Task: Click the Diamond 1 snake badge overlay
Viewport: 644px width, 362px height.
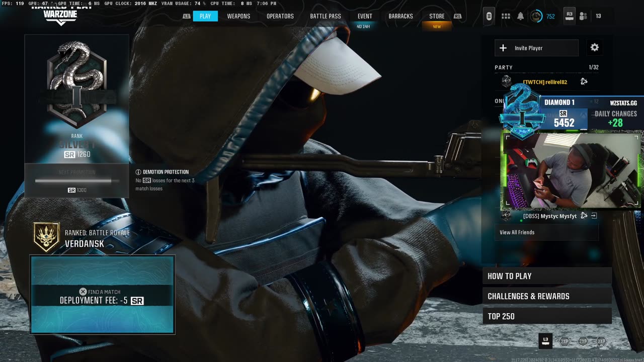Action: [522, 112]
